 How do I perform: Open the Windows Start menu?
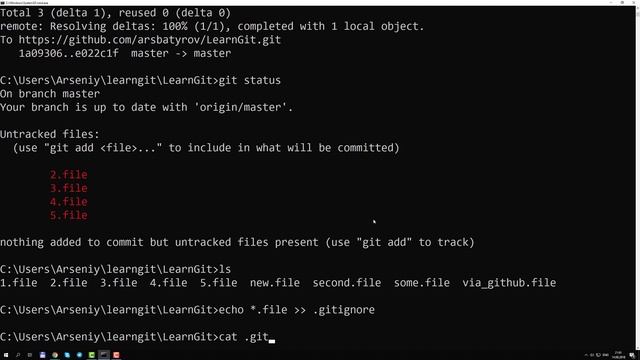(6, 355)
